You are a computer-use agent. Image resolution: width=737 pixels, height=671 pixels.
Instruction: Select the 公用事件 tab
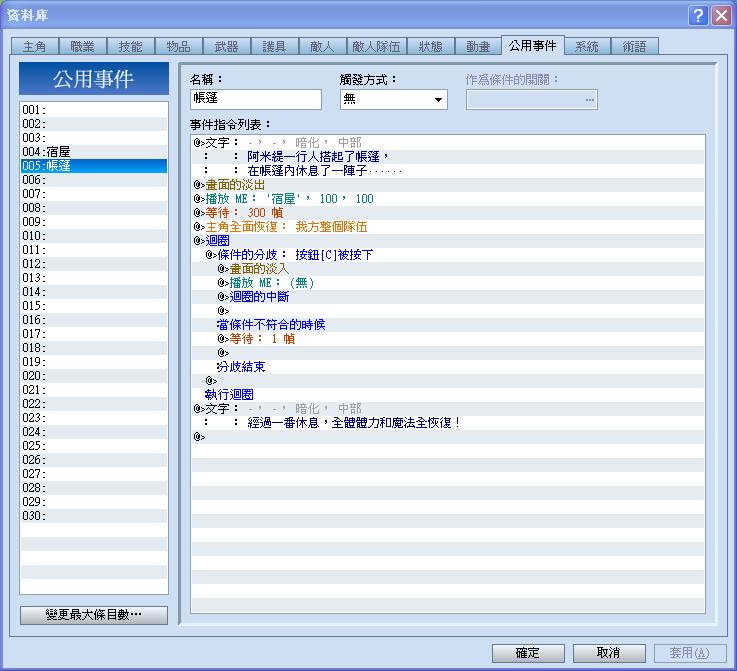(x=533, y=46)
